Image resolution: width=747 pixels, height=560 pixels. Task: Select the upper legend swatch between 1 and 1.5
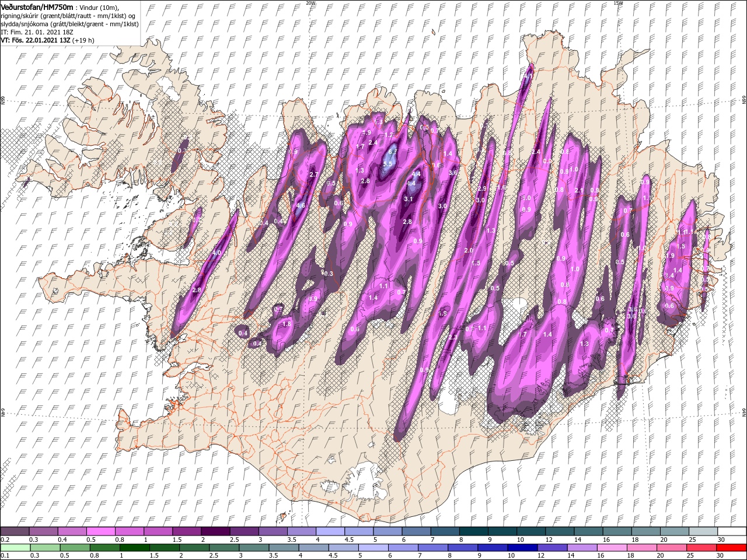(158, 531)
